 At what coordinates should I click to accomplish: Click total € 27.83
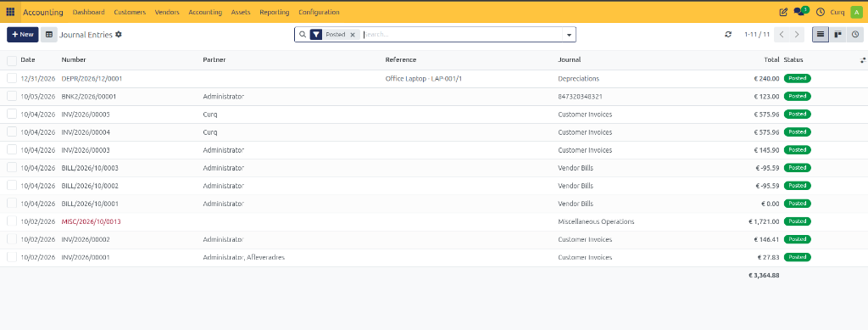768,257
